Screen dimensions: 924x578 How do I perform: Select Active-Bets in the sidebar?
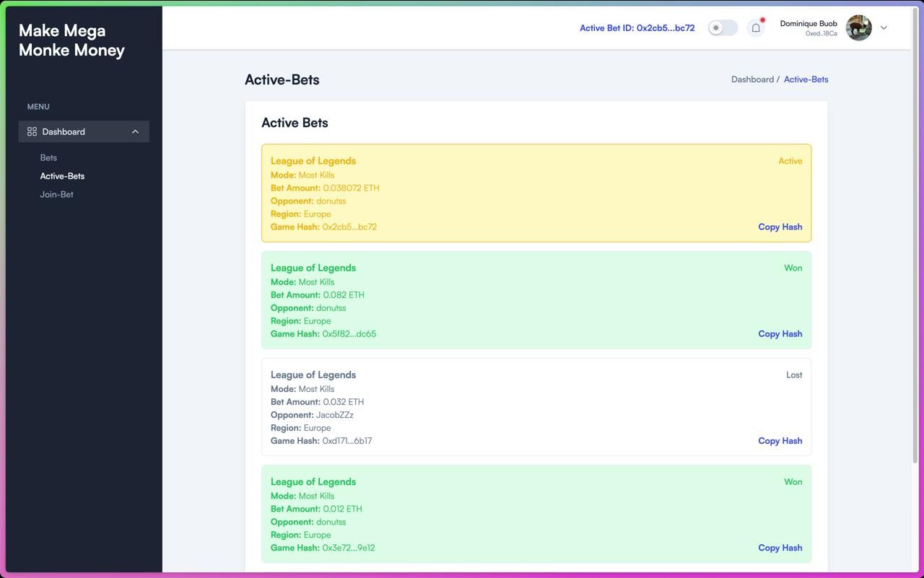click(62, 176)
